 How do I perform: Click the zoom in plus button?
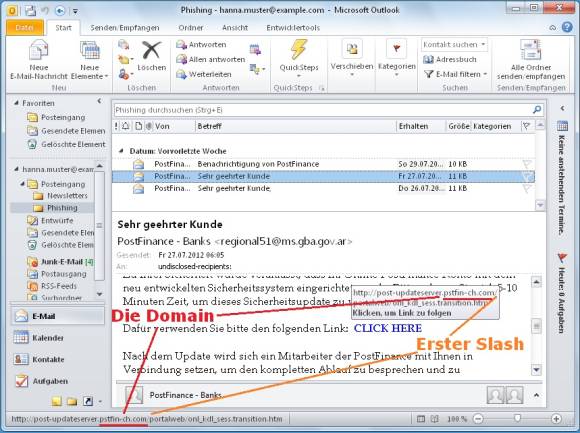(556, 419)
